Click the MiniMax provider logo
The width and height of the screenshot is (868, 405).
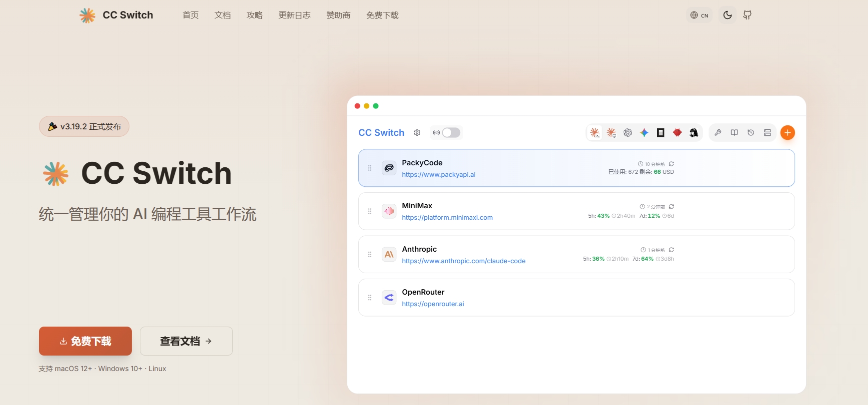coord(389,211)
